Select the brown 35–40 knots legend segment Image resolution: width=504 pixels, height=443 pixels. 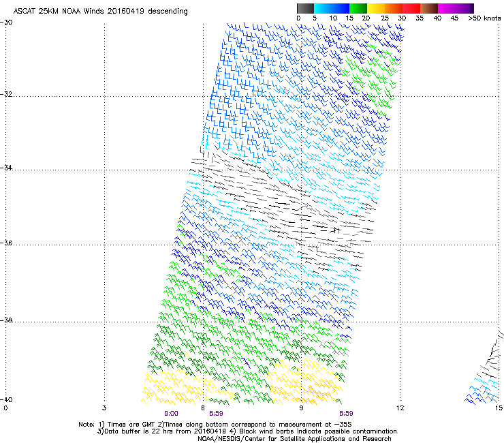(429, 8)
